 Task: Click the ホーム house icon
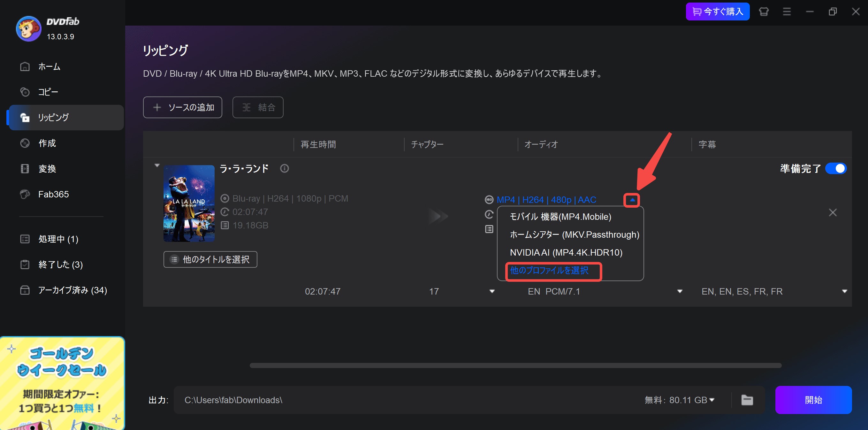[25, 66]
